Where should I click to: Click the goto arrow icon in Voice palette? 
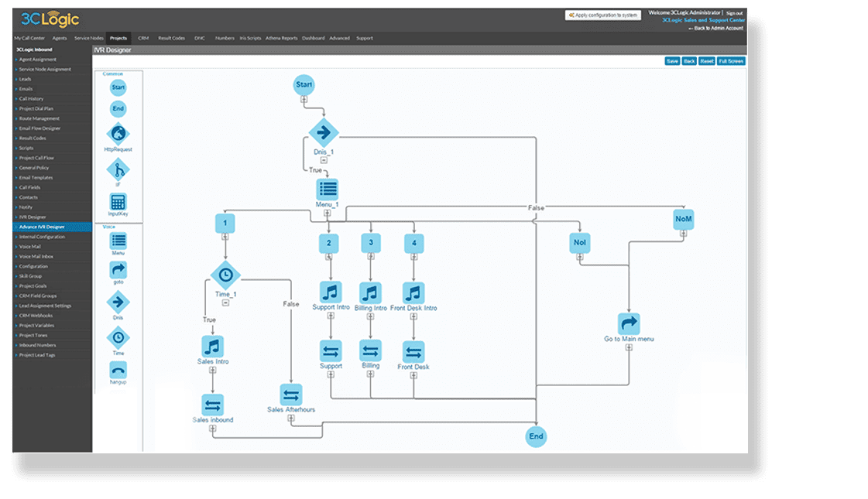[x=118, y=269]
